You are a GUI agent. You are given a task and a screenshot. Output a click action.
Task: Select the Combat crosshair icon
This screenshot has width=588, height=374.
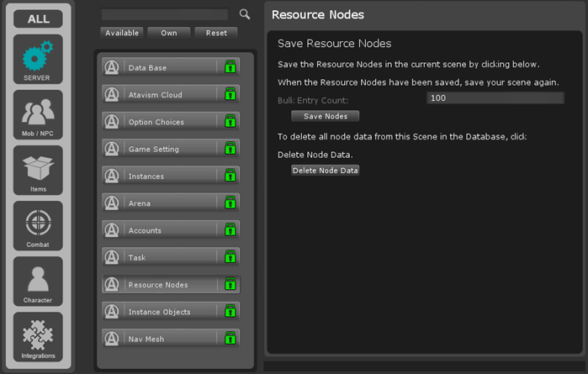tap(38, 225)
